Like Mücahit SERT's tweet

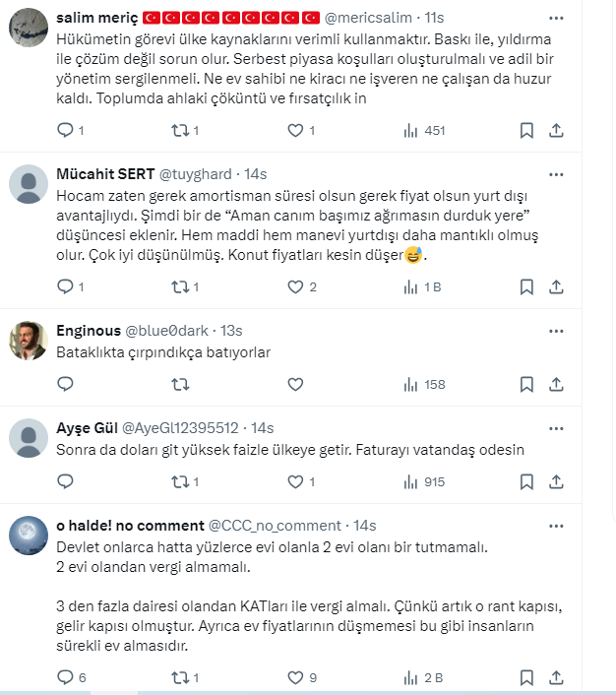[x=294, y=286]
